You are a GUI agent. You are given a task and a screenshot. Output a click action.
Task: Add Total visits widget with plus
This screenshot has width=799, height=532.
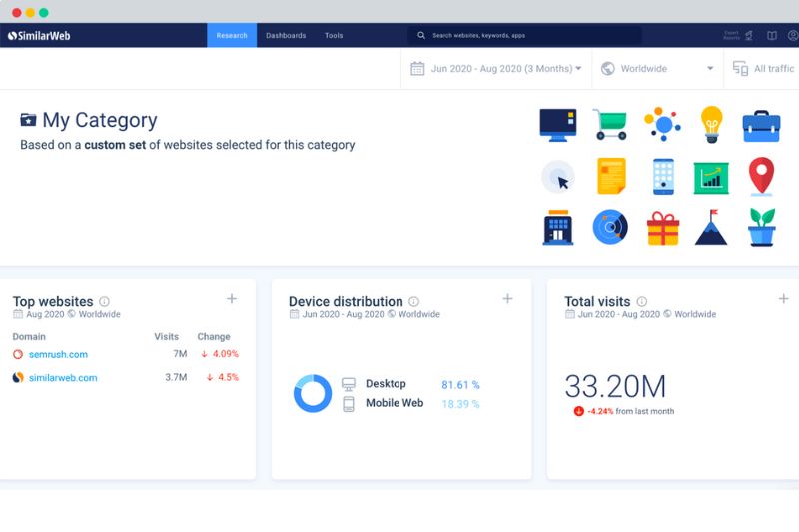coord(784,298)
